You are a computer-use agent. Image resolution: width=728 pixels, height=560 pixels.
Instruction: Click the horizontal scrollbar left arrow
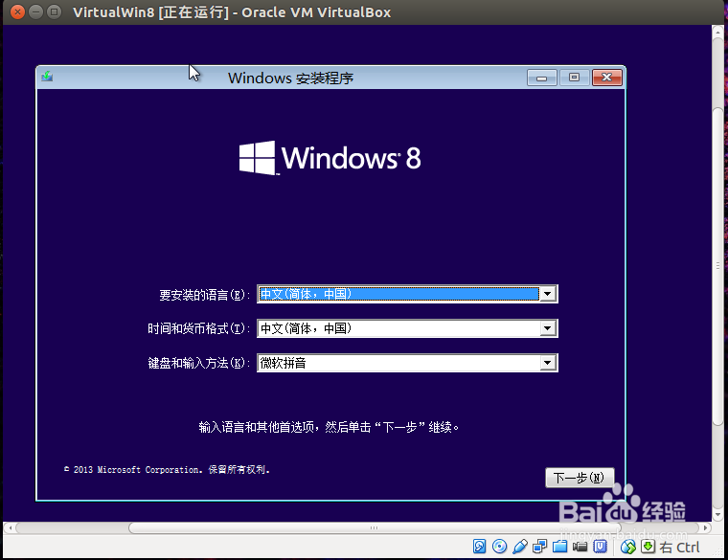[10, 528]
